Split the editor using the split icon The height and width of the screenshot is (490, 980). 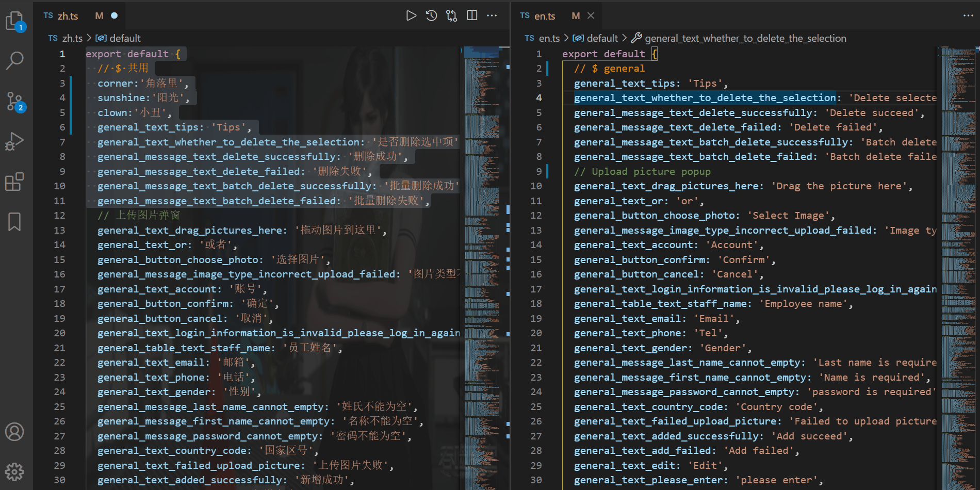471,15
